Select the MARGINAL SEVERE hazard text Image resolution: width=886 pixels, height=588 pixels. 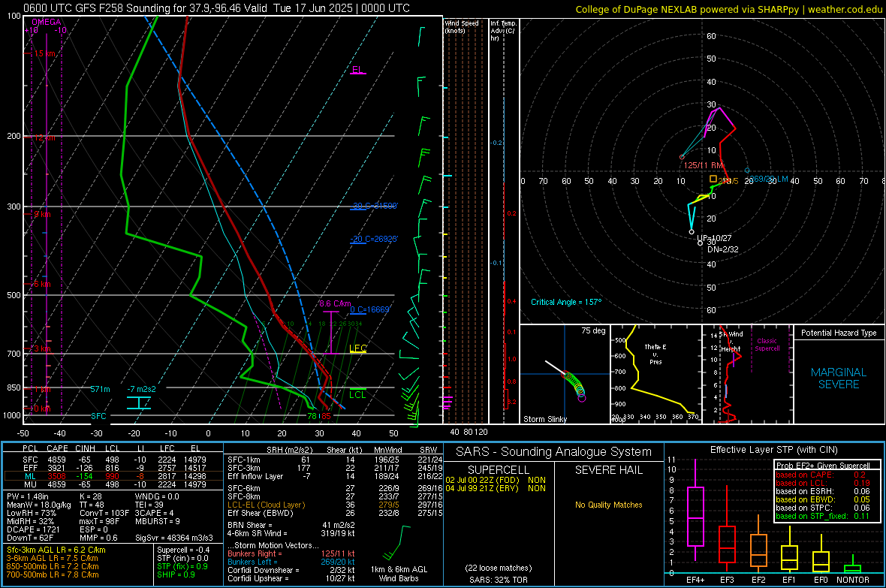[x=839, y=378]
